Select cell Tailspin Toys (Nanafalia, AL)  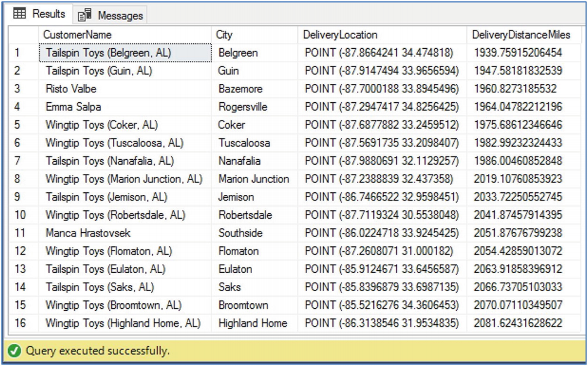(x=125, y=161)
